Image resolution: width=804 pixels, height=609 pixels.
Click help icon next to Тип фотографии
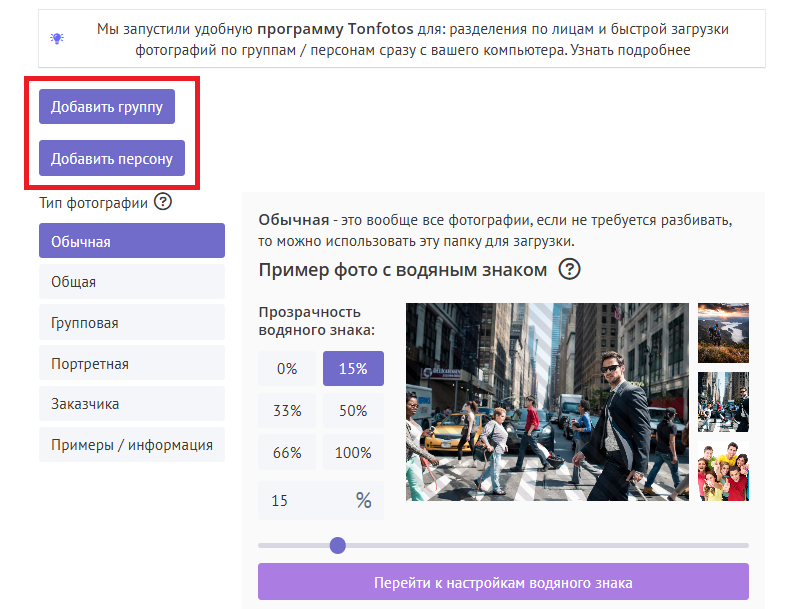coord(163,202)
